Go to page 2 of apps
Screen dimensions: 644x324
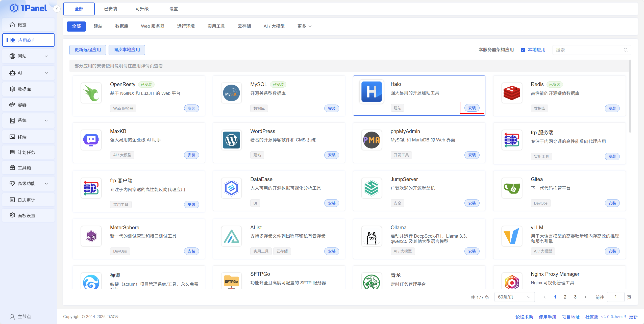click(565, 297)
